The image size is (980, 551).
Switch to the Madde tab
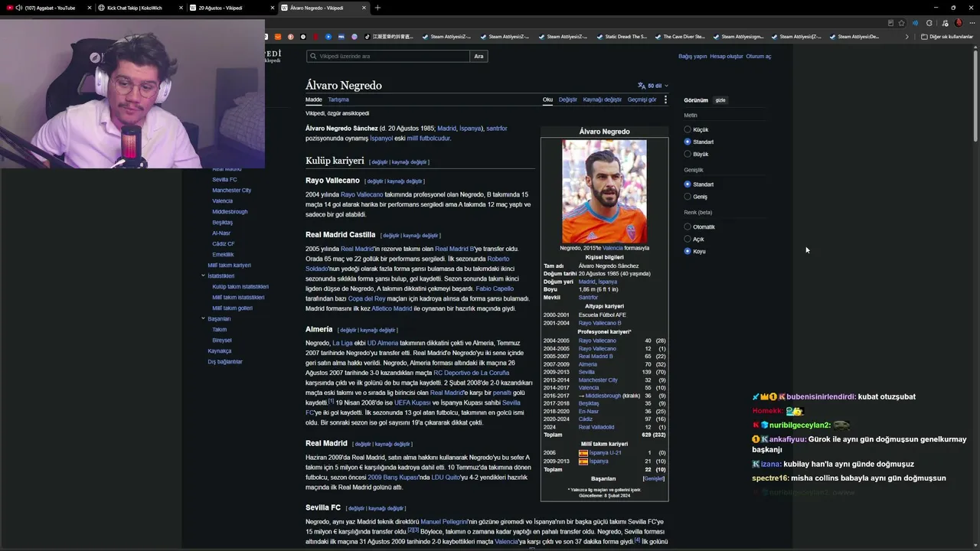click(314, 99)
